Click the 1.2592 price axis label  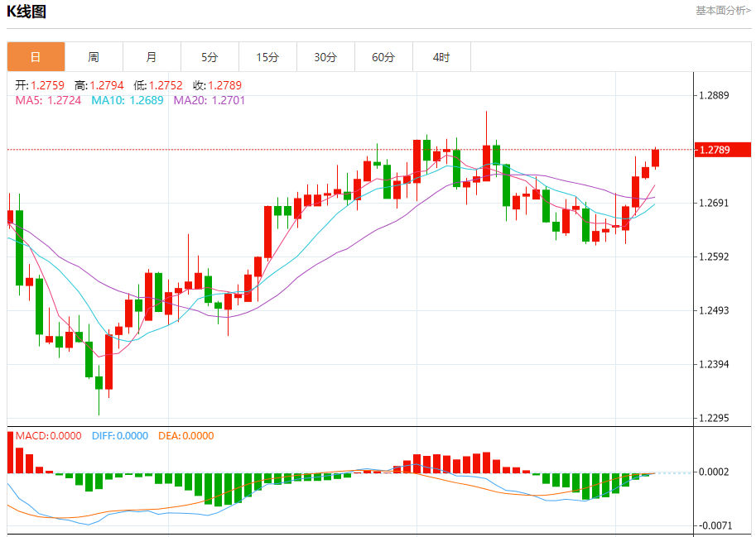714,257
